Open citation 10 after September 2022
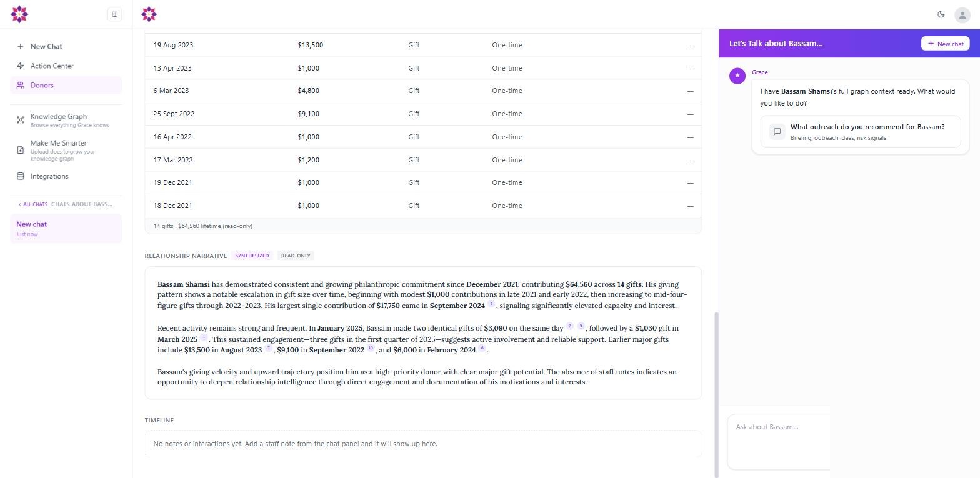The image size is (980, 478). coord(371,349)
